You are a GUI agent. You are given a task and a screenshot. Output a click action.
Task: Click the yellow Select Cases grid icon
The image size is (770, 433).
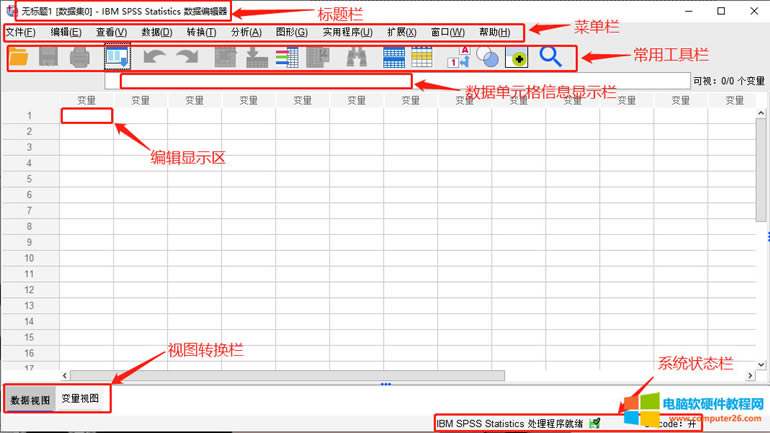[422, 57]
